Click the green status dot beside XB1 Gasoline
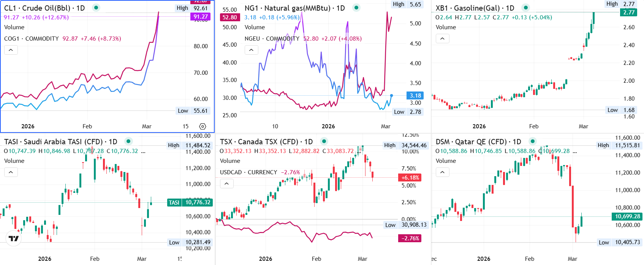The height and width of the screenshot is (265, 644). tap(525, 8)
